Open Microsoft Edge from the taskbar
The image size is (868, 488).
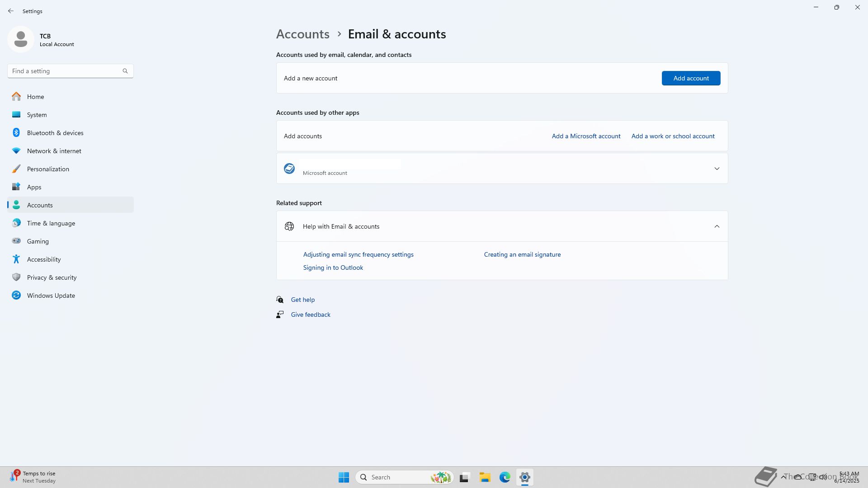click(x=505, y=477)
